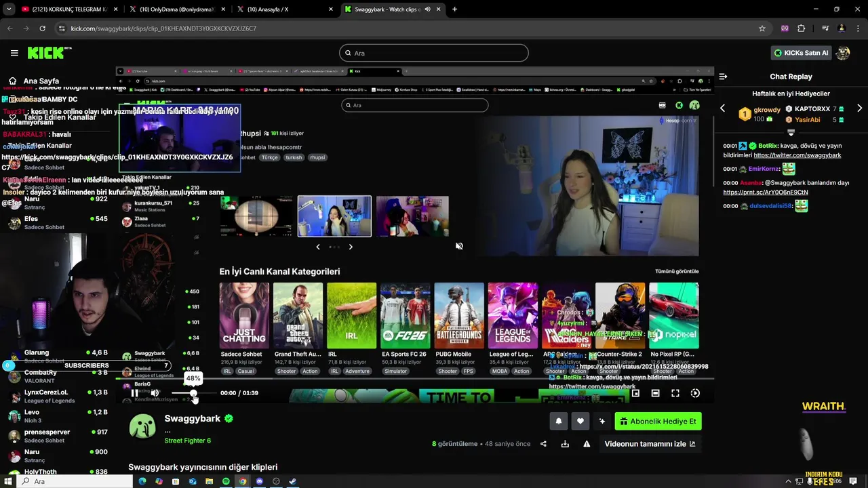This screenshot has width=868, height=488.
Task: Follow Swaggybark with the heart button
Action: pyautogui.click(x=580, y=421)
